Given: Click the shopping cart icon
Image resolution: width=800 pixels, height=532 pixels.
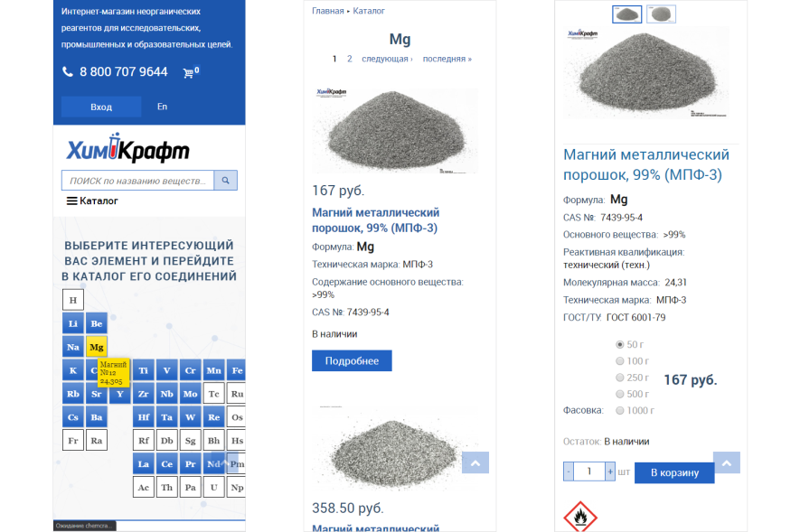Looking at the screenshot, I should 188,73.
